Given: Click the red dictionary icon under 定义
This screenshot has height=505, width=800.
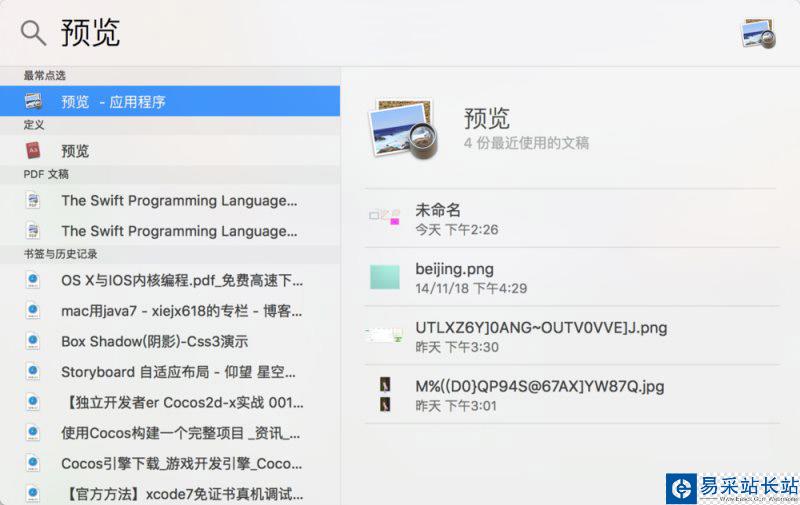Looking at the screenshot, I should [33, 150].
